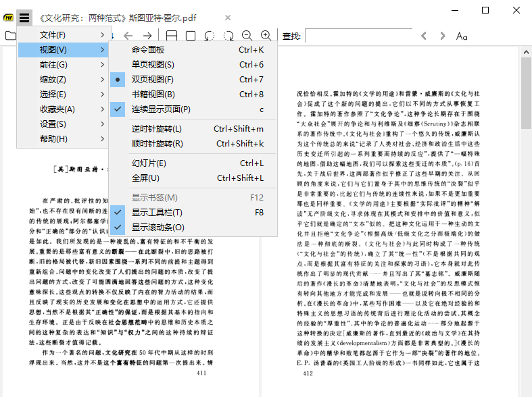532x397 pixels.
Task: Enter 全屏(U) fullscreen mode
Action: pyautogui.click(x=193, y=178)
